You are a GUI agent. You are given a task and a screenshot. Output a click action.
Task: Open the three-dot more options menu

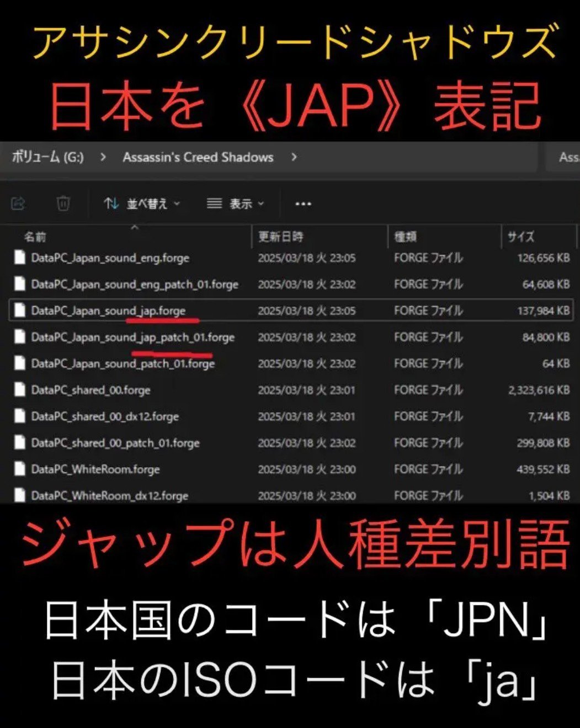(303, 204)
